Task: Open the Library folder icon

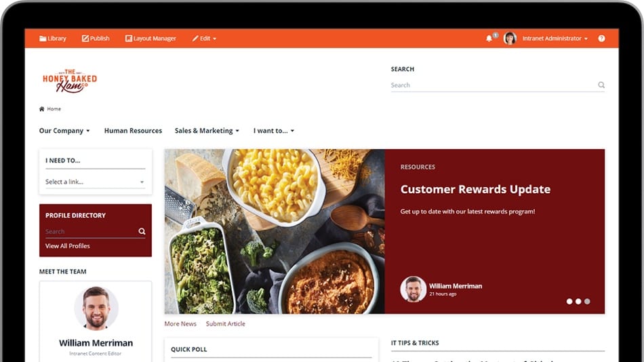Action: point(42,39)
